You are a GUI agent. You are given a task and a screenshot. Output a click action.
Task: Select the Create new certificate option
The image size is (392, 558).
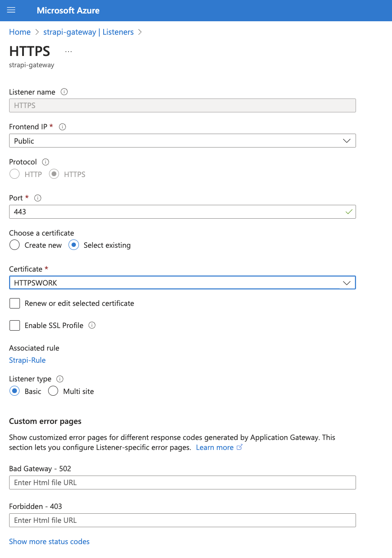(x=14, y=245)
